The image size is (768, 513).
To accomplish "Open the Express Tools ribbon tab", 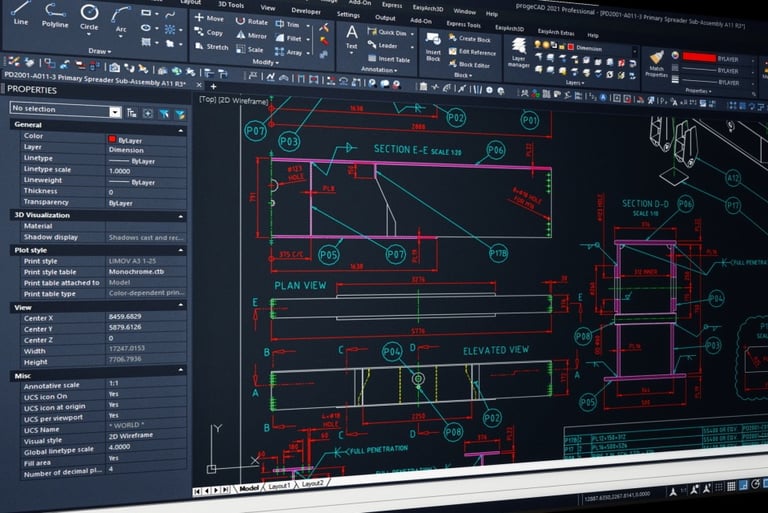I will click(463, 24).
